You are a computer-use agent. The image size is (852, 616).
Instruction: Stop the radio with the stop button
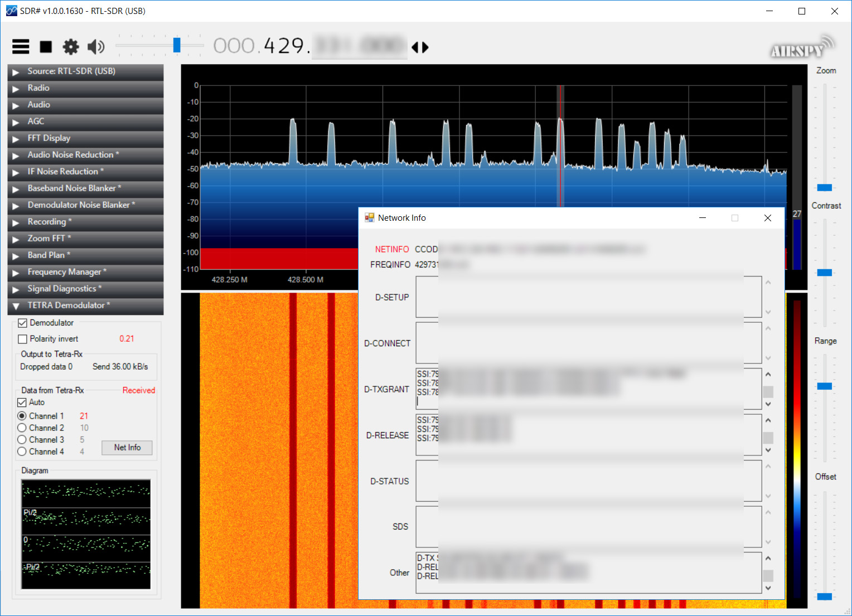46,47
